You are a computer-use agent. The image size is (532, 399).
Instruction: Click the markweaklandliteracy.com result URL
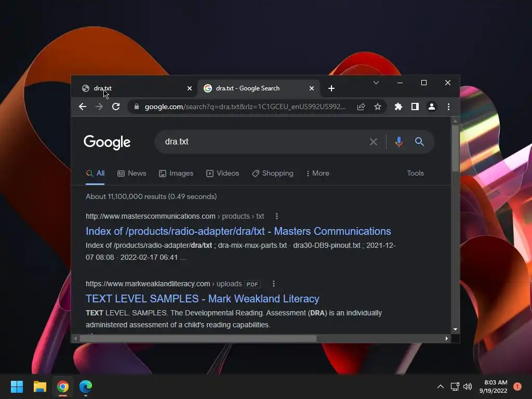[x=164, y=284]
